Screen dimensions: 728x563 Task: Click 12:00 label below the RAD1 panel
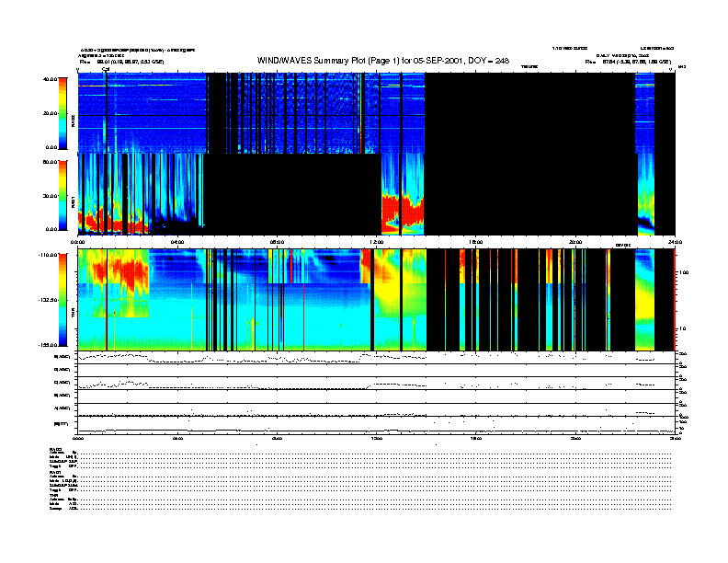click(377, 242)
